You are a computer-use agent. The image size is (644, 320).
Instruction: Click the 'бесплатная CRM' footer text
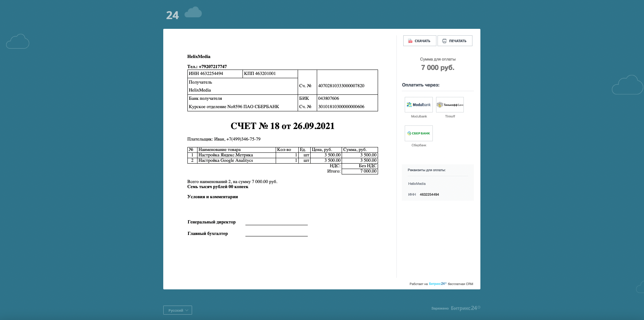click(460, 284)
